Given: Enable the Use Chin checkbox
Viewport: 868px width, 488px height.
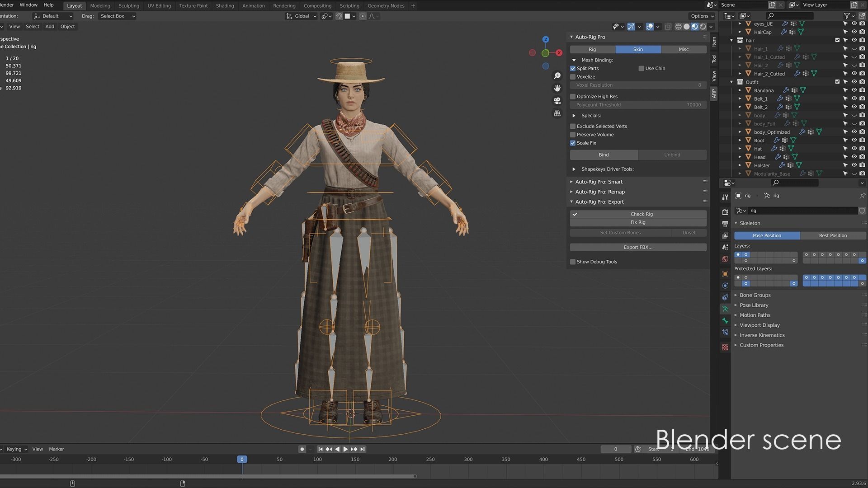Looking at the screenshot, I should click(x=641, y=69).
